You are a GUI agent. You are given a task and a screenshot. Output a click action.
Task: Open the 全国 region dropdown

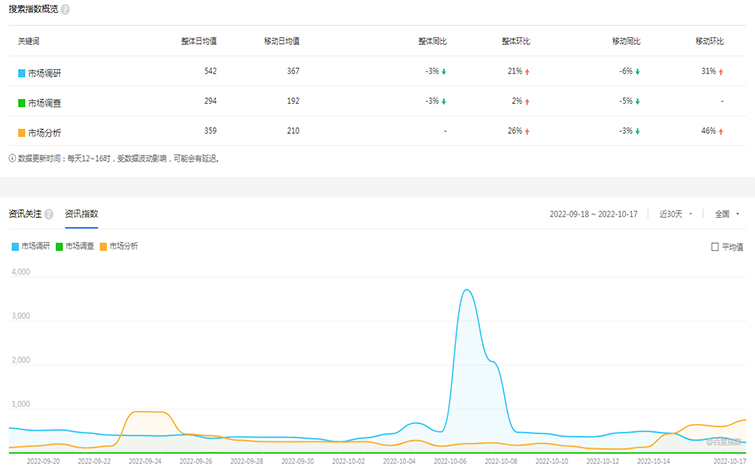pos(726,214)
